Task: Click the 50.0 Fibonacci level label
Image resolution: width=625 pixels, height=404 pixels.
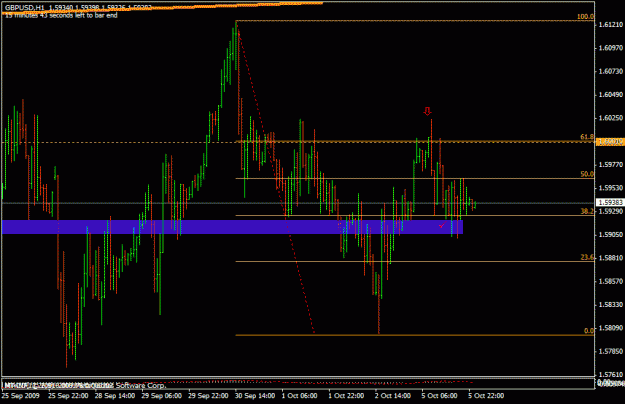Action: (x=587, y=174)
